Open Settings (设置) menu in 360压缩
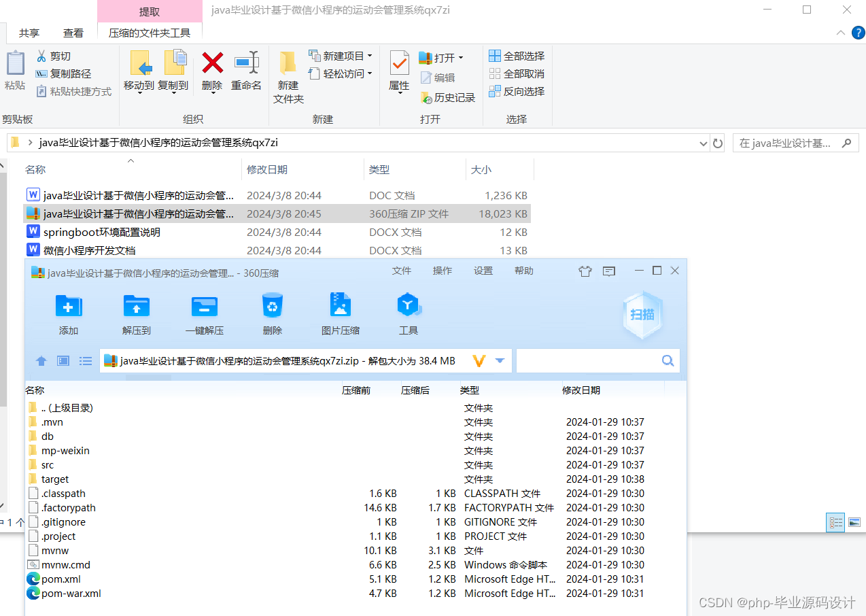Viewport: 866px width, 616px height. pyautogui.click(x=483, y=271)
